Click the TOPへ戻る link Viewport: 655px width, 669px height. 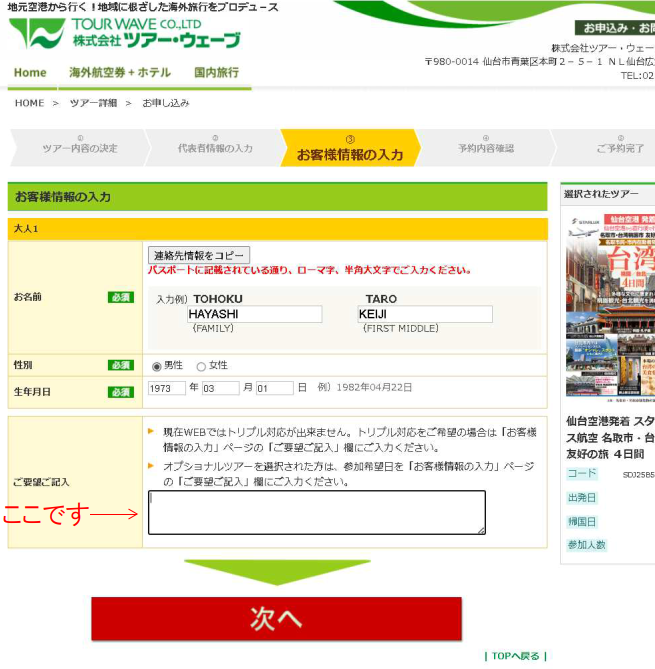pos(514,656)
